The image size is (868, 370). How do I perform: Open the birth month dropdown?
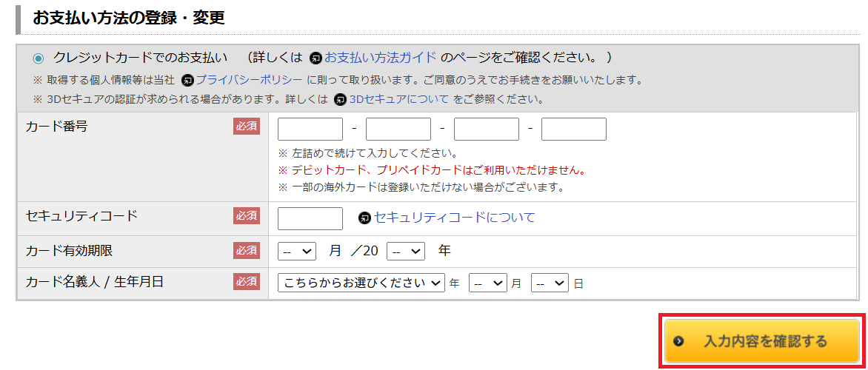pos(488,283)
